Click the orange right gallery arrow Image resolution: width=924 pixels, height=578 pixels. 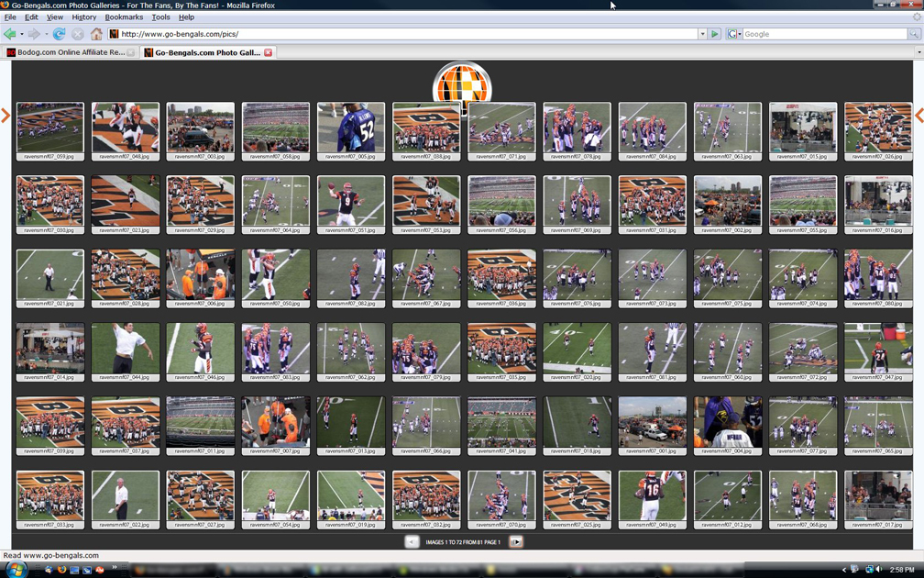pos(918,116)
